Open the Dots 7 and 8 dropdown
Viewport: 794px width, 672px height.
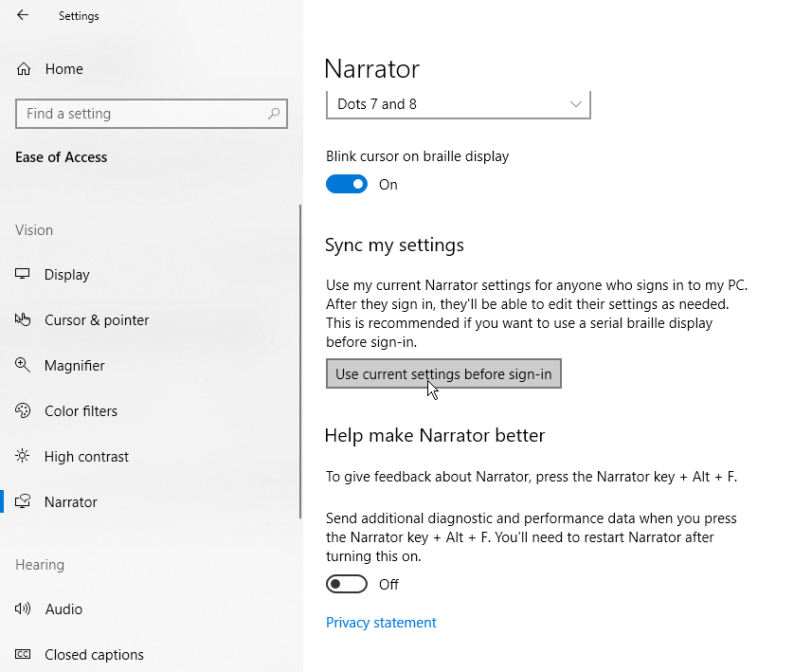459,104
